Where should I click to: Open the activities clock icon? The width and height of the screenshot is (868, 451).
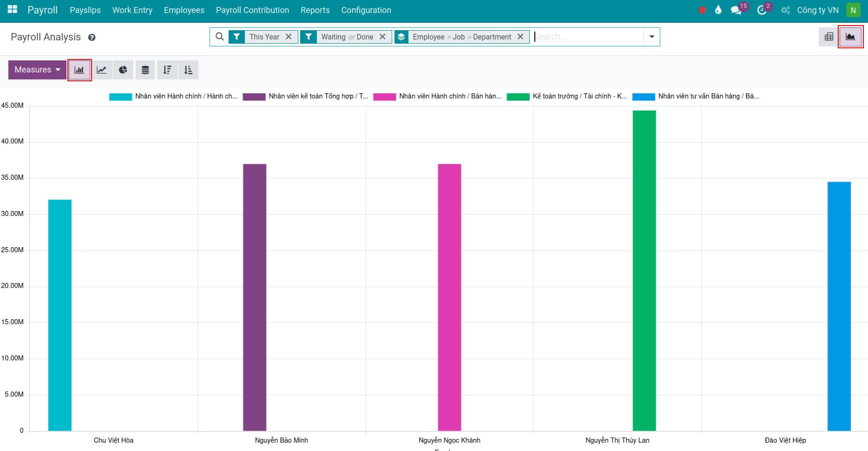point(762,9)
